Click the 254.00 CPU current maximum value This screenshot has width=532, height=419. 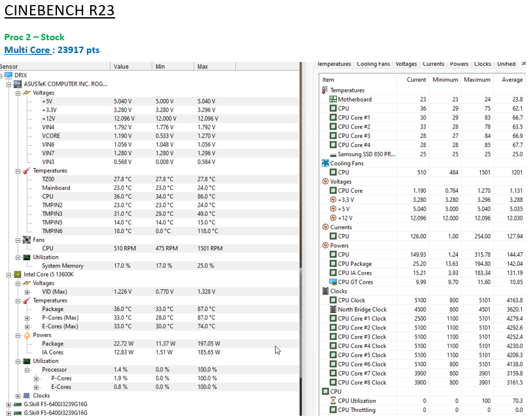click(x=483, y=236)
